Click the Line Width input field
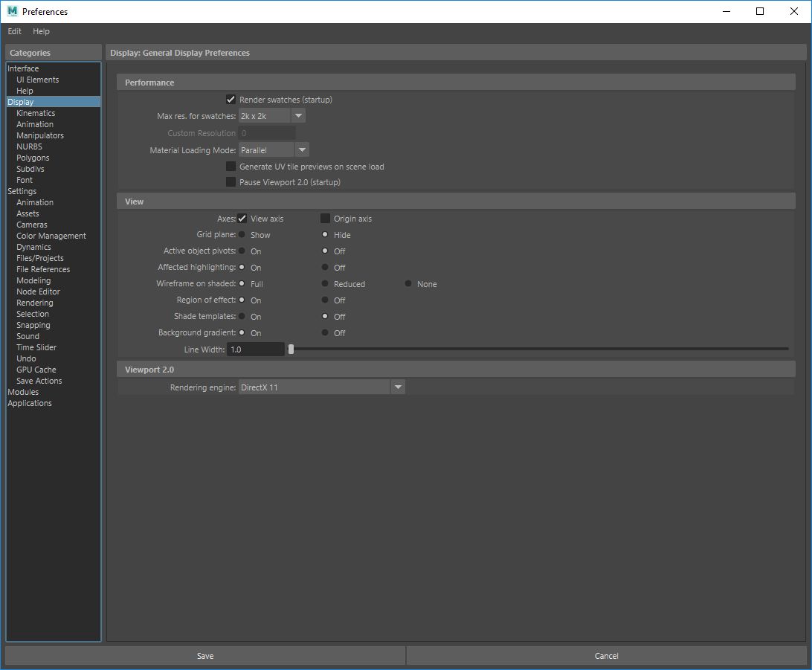Screen dimensions: 812x670 [x=256, y=349]
